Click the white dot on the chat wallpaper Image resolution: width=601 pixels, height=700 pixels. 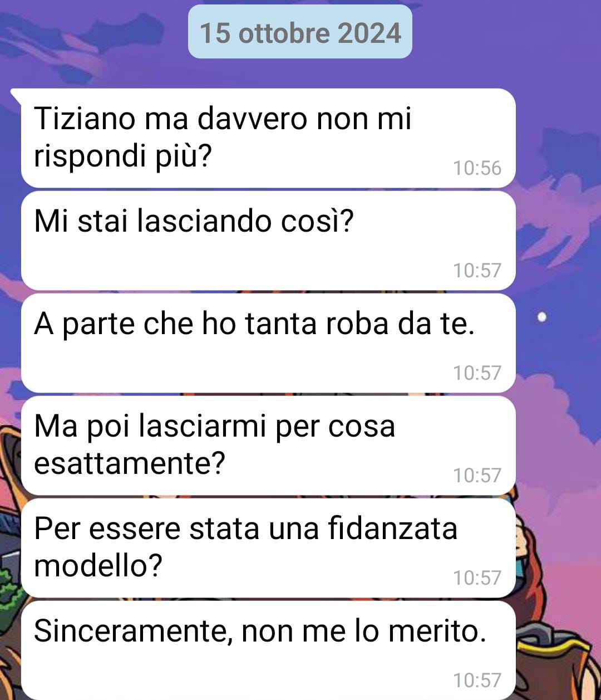tap(543, 318)
